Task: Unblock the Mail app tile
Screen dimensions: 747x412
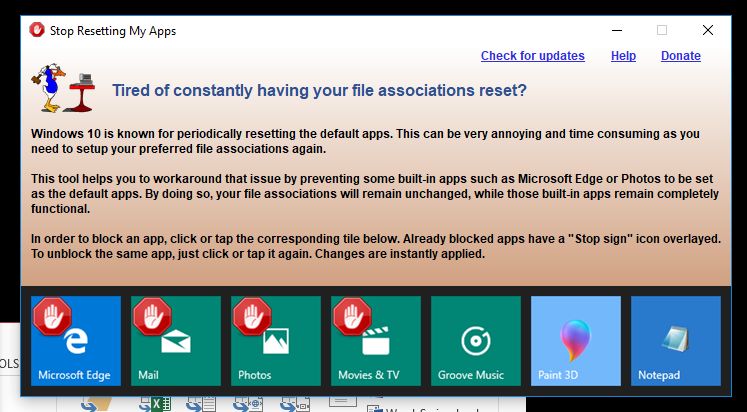Action: [x=176, y=341]
